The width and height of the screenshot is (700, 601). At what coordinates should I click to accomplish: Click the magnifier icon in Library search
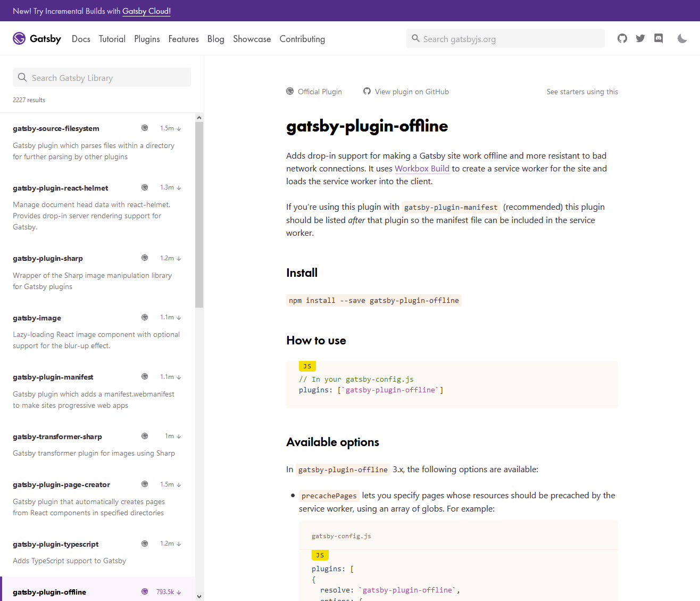(22, 77)
